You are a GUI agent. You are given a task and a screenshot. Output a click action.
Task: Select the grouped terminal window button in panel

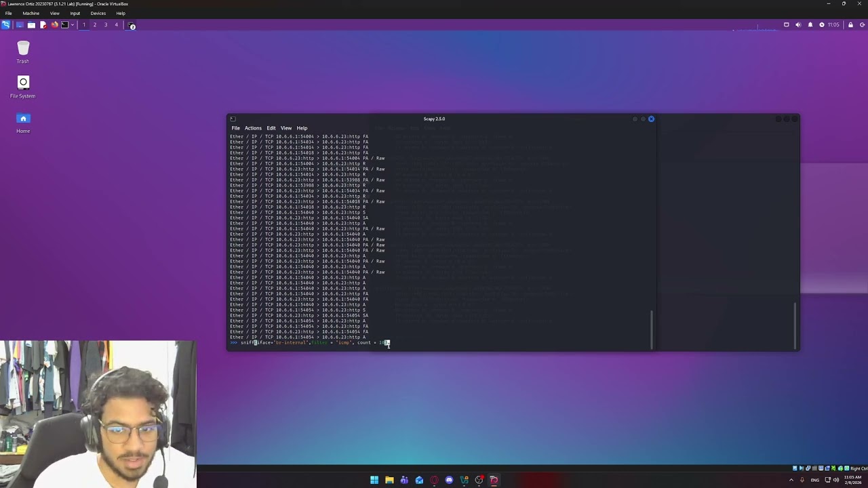click(x=131, y=26)
